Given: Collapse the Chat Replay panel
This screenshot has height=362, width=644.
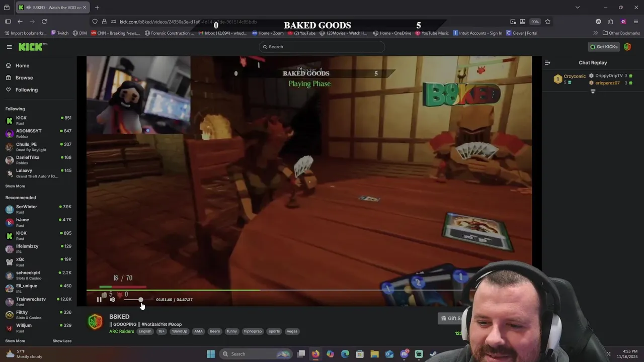Looking at the screenshot, I should click(x=547, y=63).
